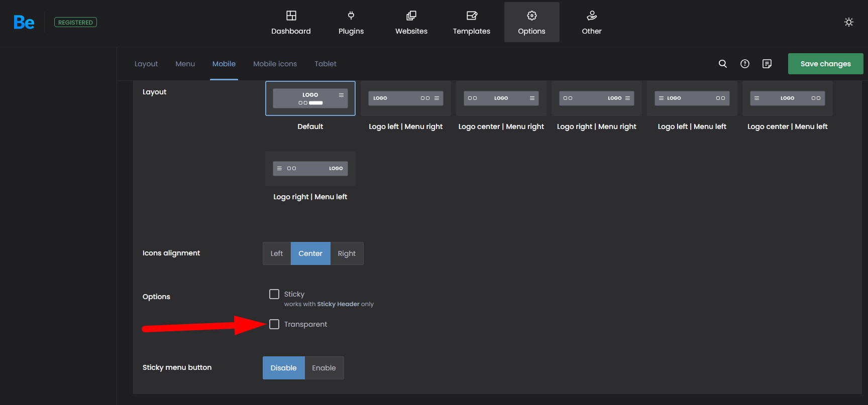Switch to the Tablet tab
This screenshot has width=868, height=405.
325,64
